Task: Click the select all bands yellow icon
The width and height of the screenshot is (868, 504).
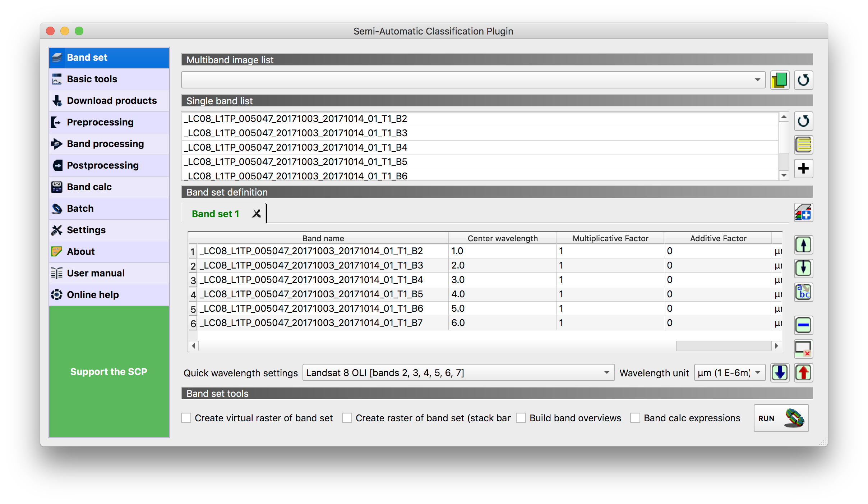Action: 803,145
